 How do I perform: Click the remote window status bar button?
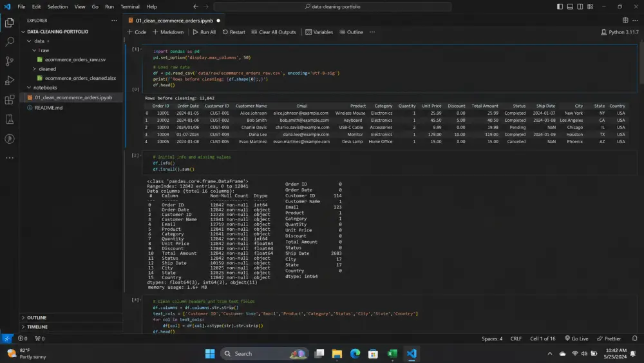pos(6,338)
